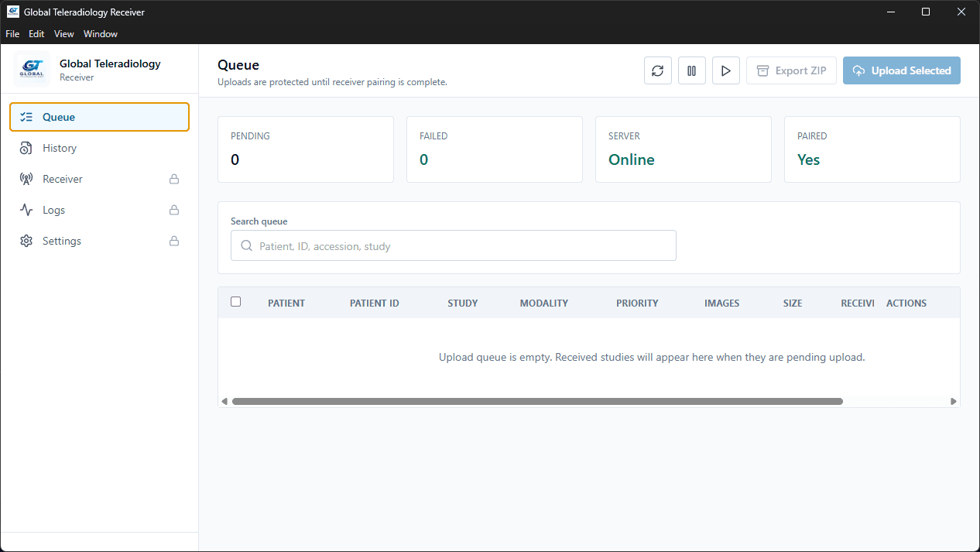Focus the Search queue input field
980x552 pixels.
pos(454,245)
